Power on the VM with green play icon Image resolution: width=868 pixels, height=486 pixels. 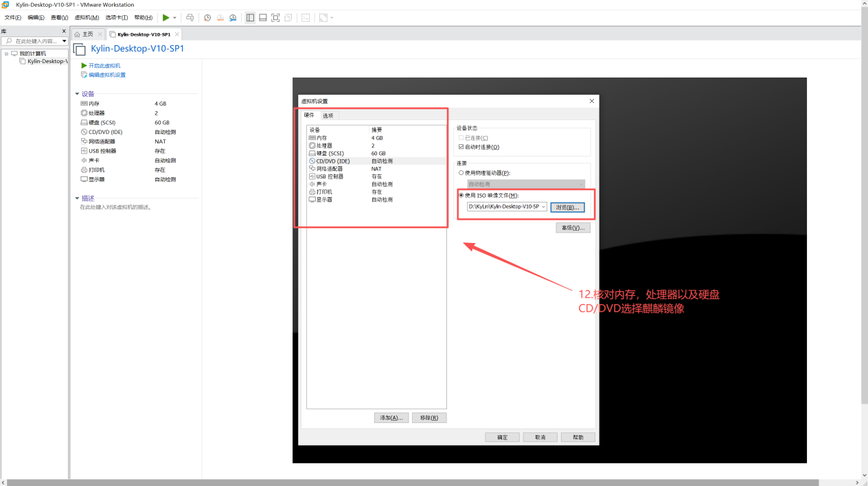click(x=165, y=17)
